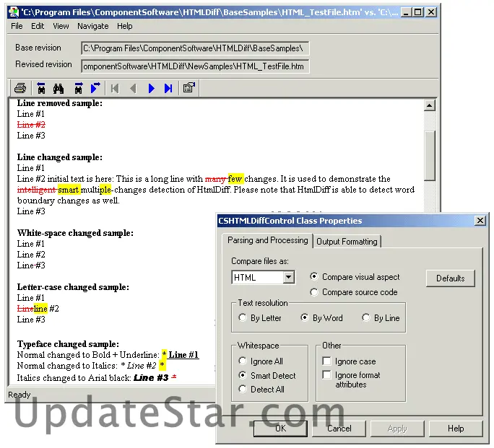The image size is (494, 448).
Task: Jump to last difference icon
Action: (x=168, y=89)
